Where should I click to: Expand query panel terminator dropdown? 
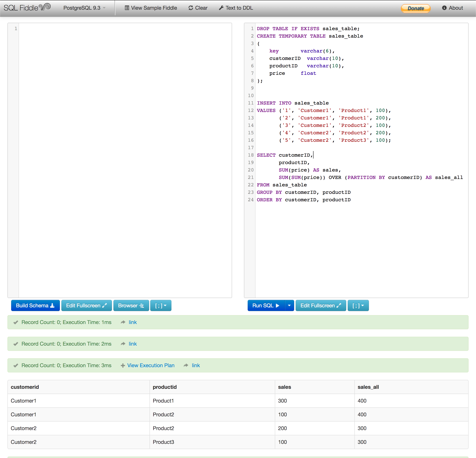pyautogui.click(x=358, y=305)
